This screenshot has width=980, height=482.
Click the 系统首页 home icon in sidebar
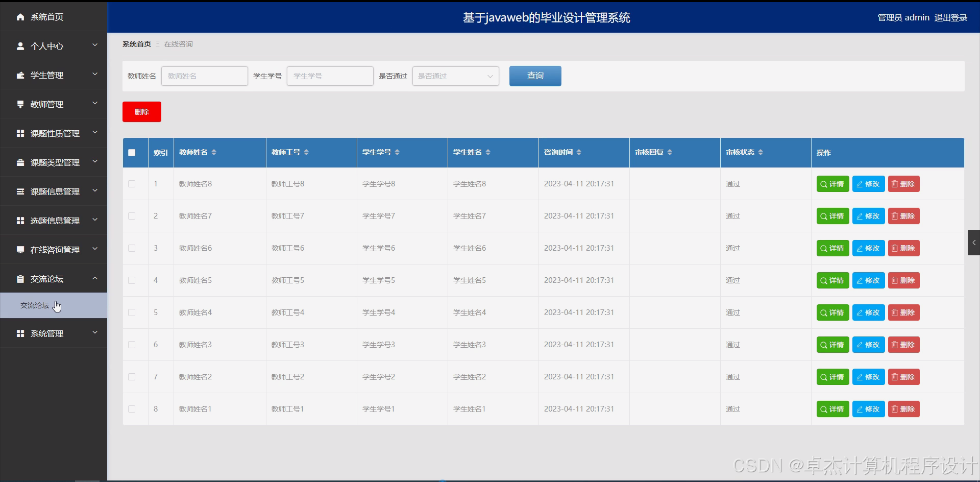20,17
